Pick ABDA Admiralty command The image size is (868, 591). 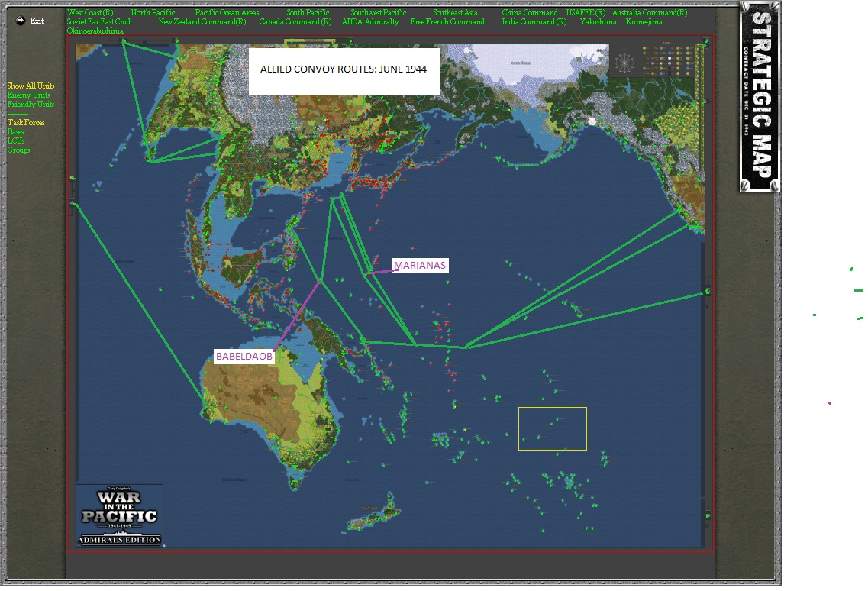(370, 21)
